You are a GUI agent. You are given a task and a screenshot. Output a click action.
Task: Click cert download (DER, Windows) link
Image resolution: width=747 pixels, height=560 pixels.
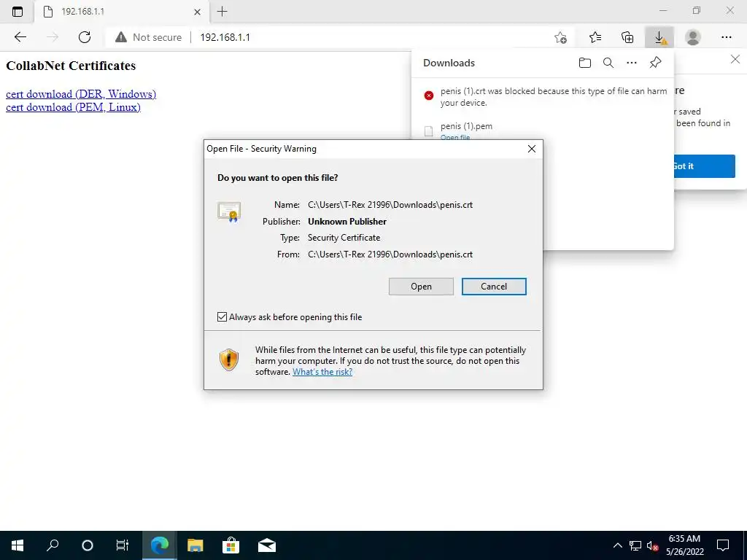coord(81,94)
